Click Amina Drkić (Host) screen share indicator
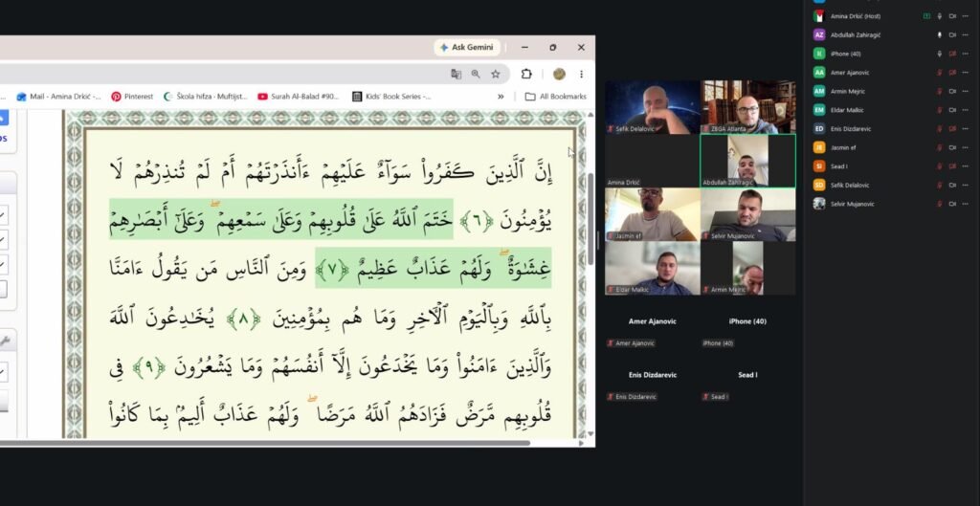The height and width of the screenshot is (506, 980). pyautogui.click(x=926, y=16)
